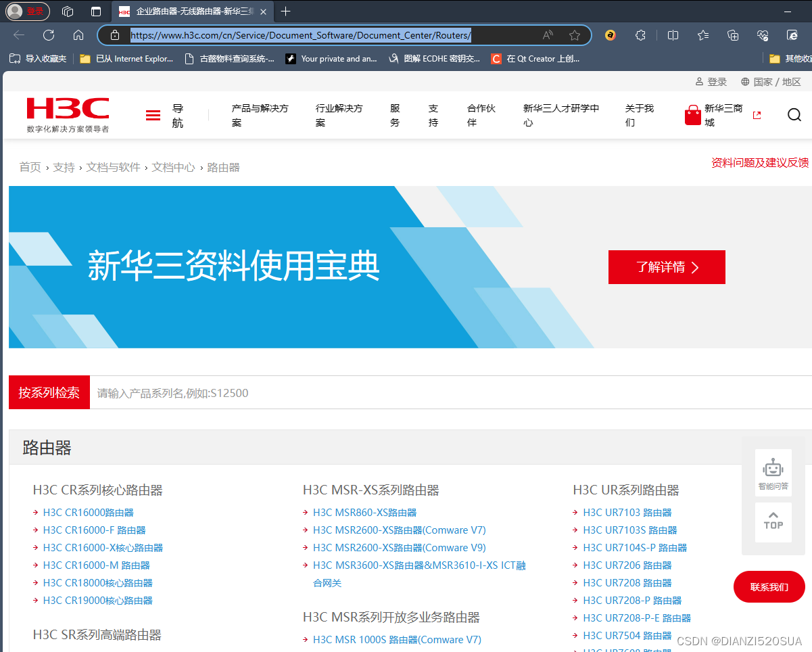Open the 关于我们 menu

point(640,116)
